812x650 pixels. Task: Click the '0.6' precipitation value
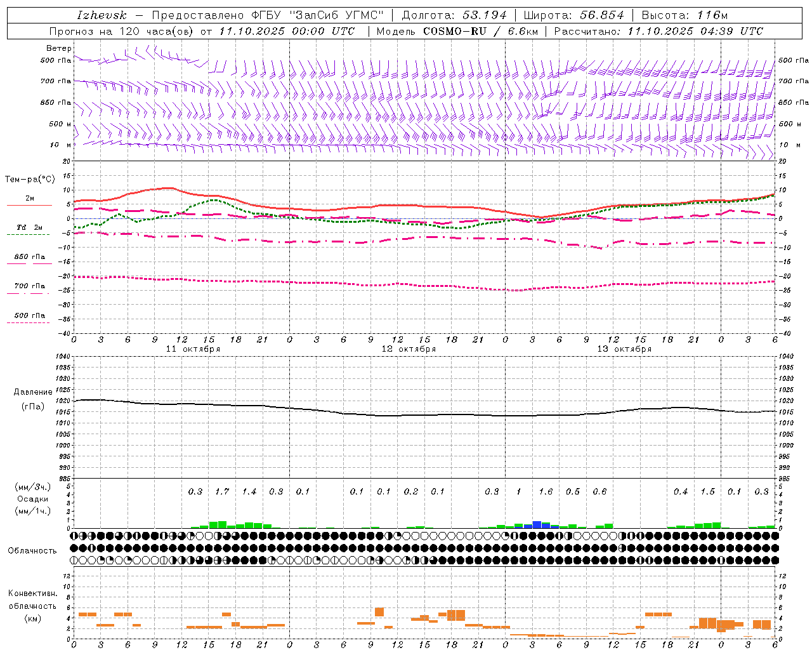pos(599,491)
